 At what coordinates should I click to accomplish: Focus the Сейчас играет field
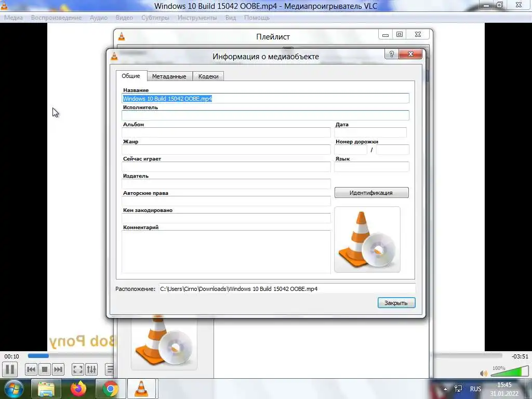point(226,167)
